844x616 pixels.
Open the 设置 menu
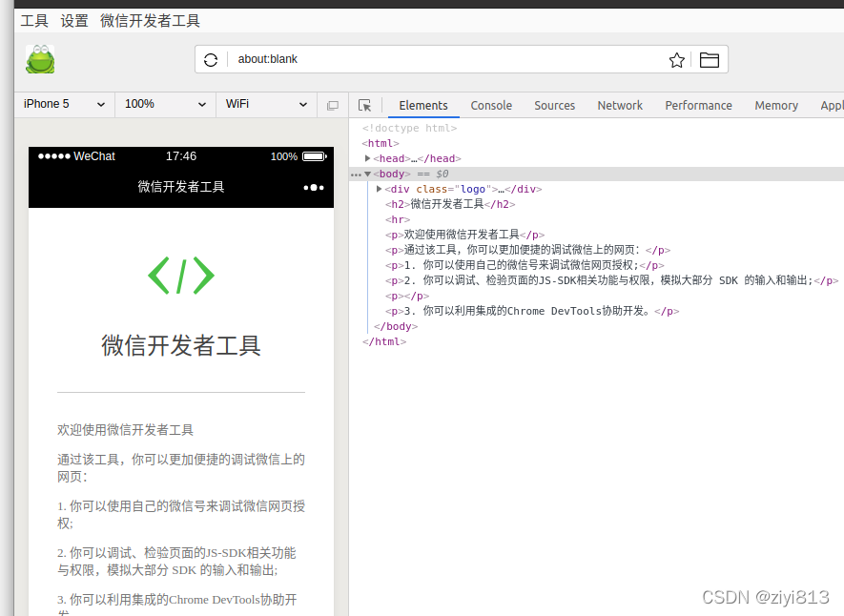(x=74, y=21)
